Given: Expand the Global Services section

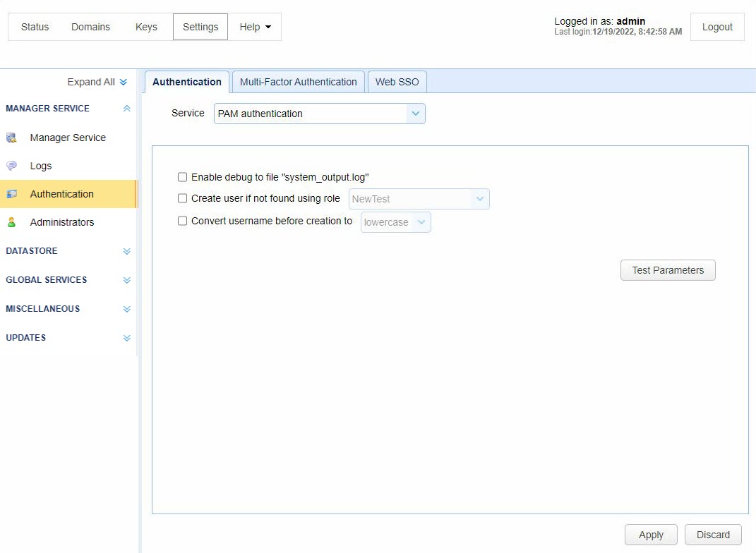Looking at the screenshot, I should [x=127, y=280].
